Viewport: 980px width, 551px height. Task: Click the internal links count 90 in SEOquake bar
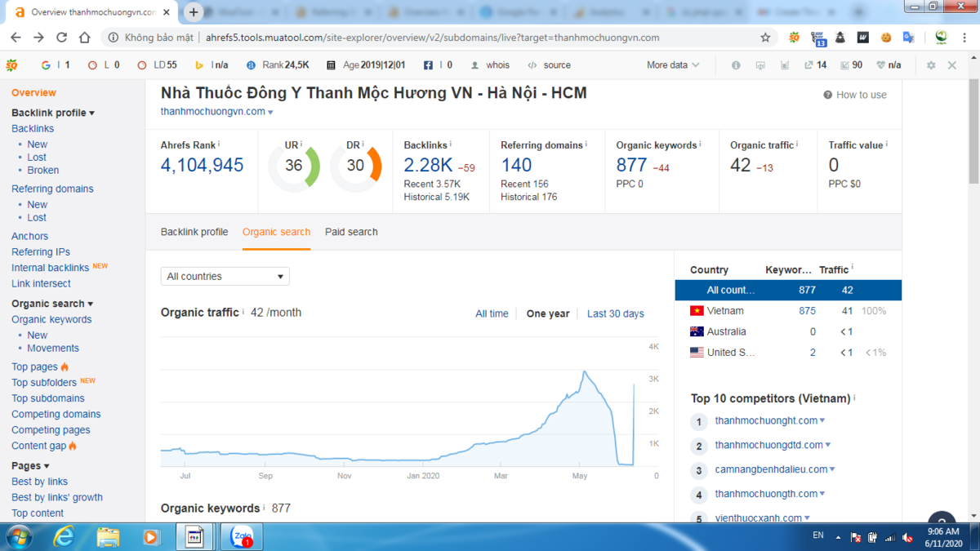tap(850, 65)
